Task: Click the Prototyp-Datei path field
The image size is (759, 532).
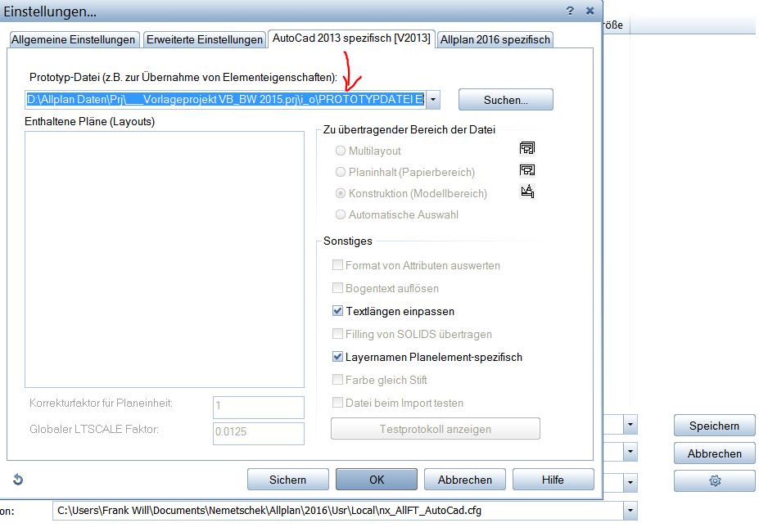Action: [224, 100]
